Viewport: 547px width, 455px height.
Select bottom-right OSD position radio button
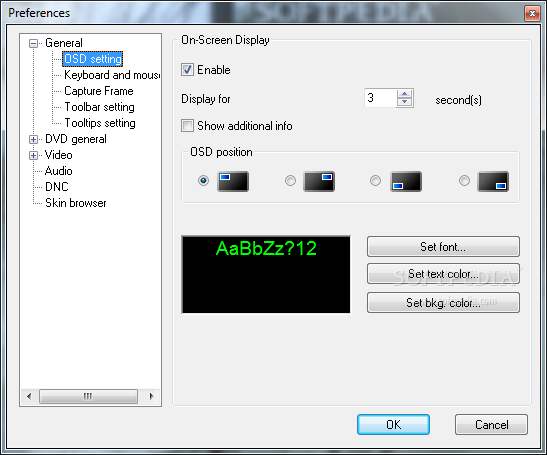pos(464,180)
